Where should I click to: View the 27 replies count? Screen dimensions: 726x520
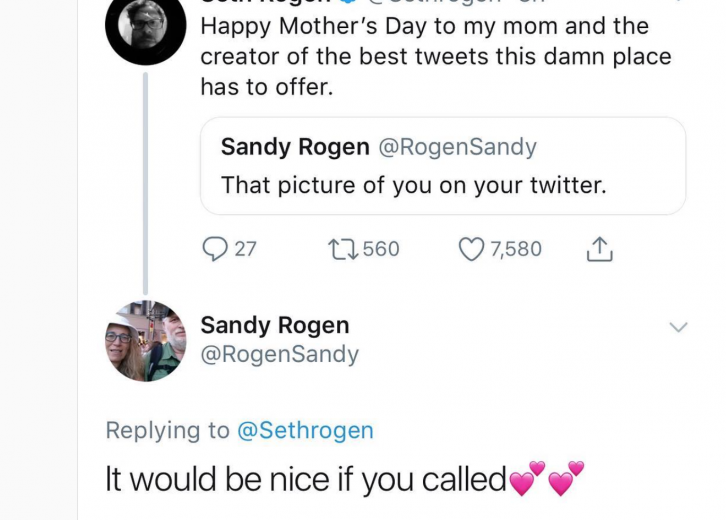(x=245, y=249)
